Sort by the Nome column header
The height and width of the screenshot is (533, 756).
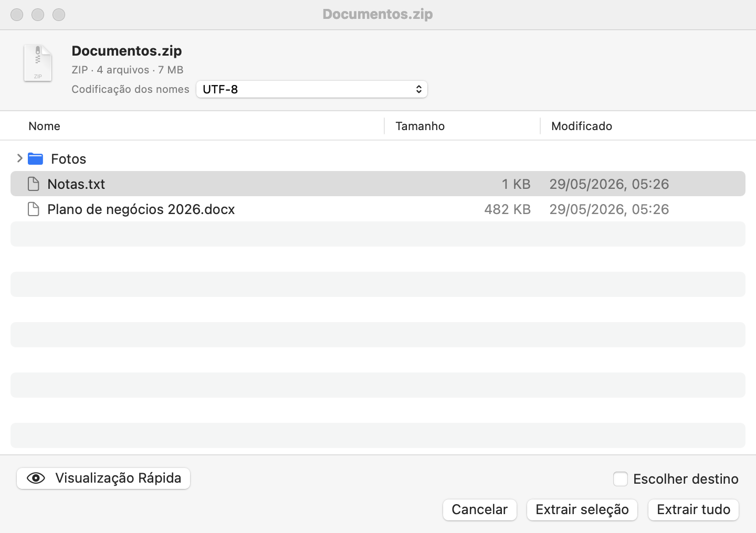[45, 126]
